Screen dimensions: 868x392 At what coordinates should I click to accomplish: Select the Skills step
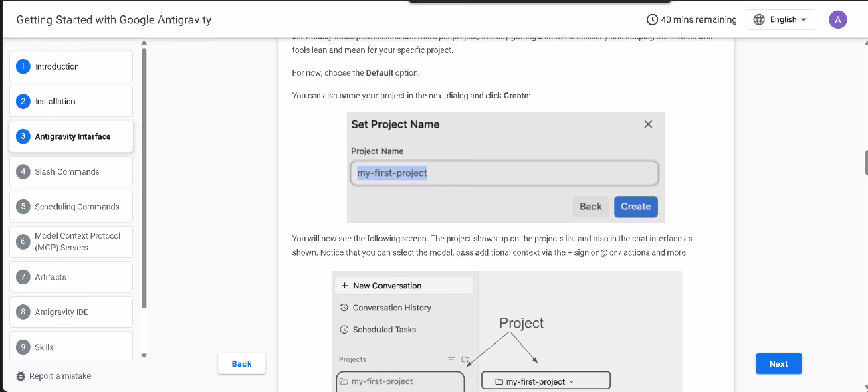click(x=71, y=347)
